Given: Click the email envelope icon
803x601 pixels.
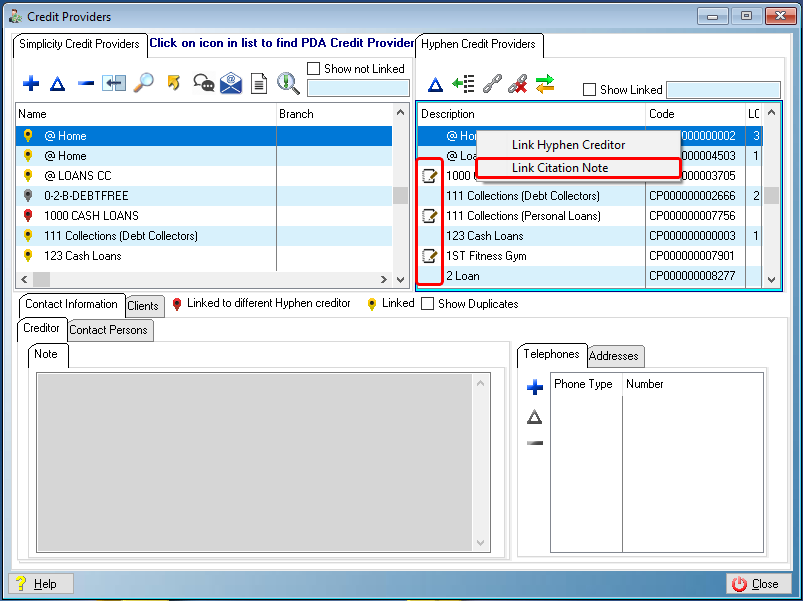Looking at the screenshot, I should pos(231,84).
